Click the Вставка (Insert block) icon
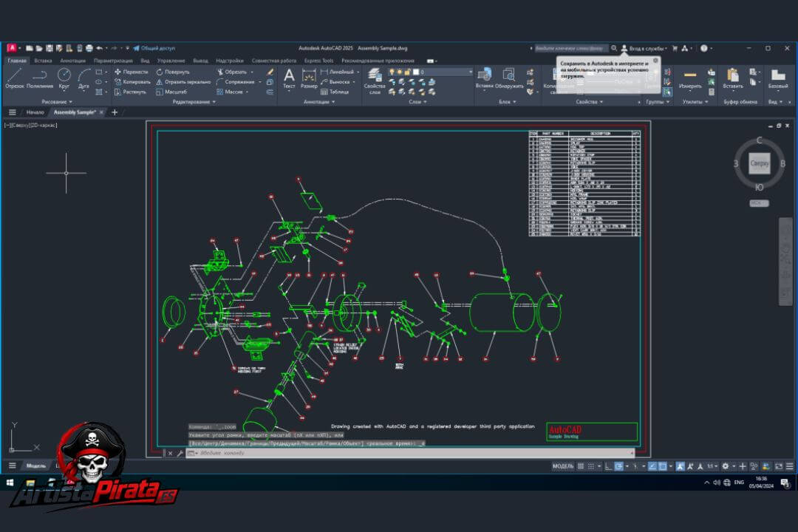This screenshot has height=532, width=798. (x=485, y=78)
